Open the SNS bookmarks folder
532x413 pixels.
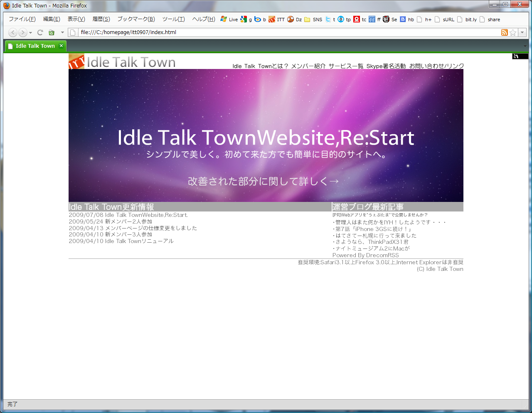[x=313, y=19]
